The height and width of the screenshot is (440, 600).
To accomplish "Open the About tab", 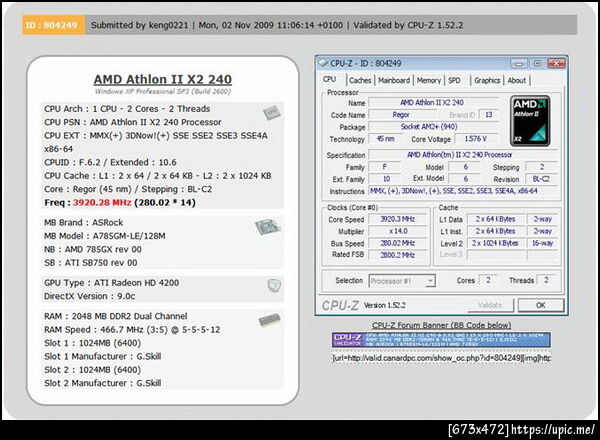I will [x=517, y=80].
